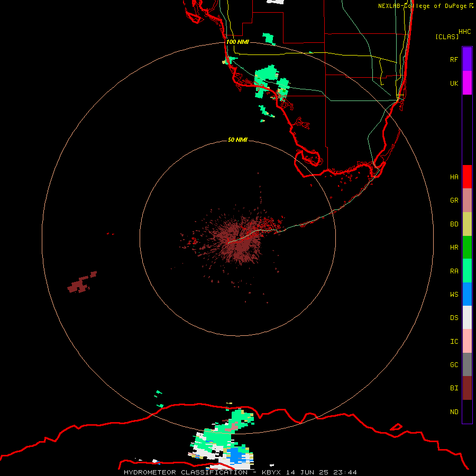Click the magenta UK color swatch

(467, 83)
